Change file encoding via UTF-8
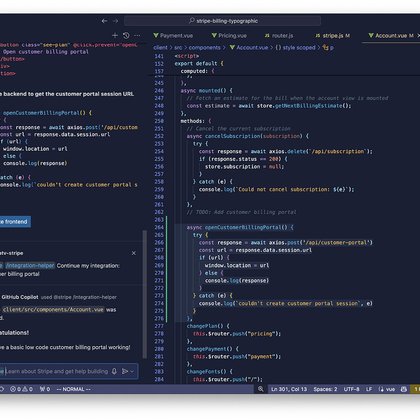This screenshot has width=420, height=420. click(352, 389)
